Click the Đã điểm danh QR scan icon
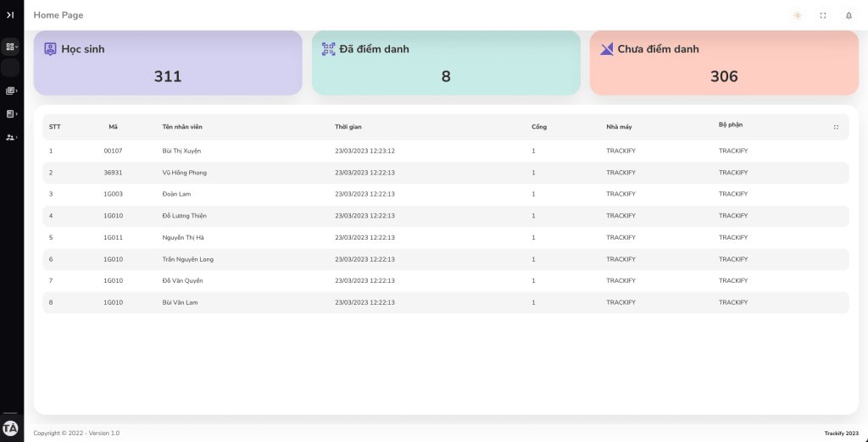The image size is (868, 442). [329, 49]
